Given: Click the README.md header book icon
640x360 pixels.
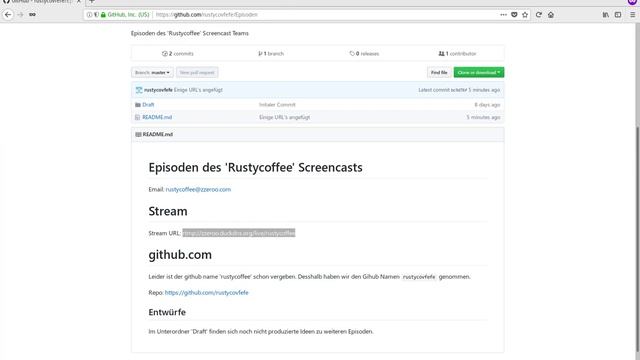Looking at the screenshot, I should [x=138, y=134].
